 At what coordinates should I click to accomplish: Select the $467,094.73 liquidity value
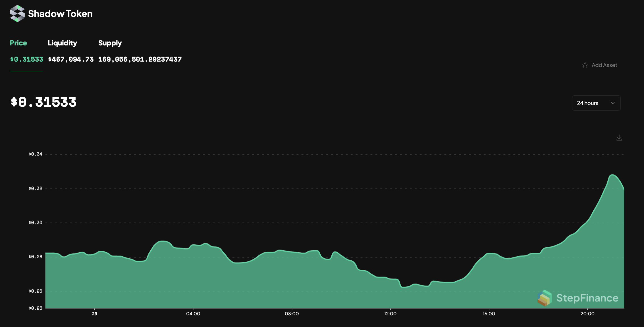pos(71,59)
